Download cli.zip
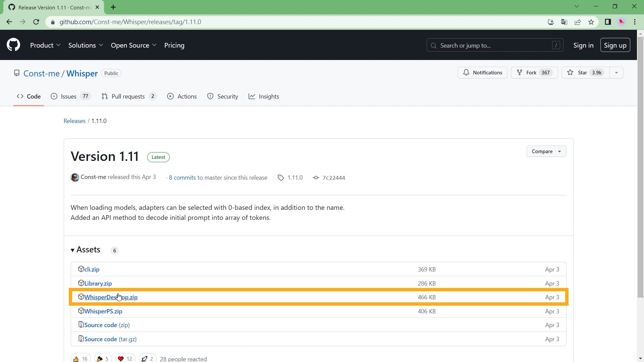The image size is (644, 362). click(x=92, y=269)
